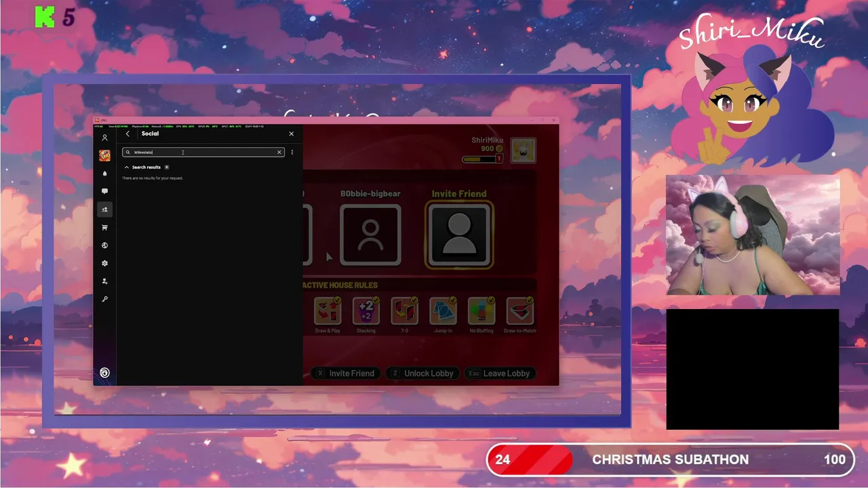This screenshot has width=868, height=488.
Task: Click into the friend search input field
Action: [x=203, y=152]
